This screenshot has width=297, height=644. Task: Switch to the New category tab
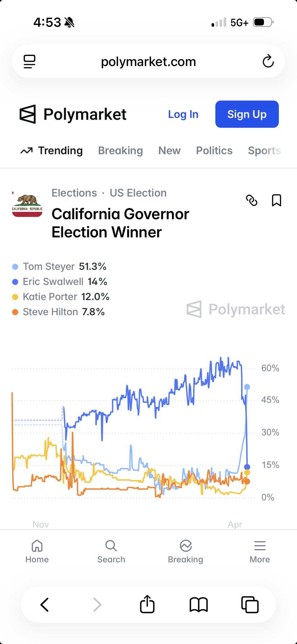pos(169,151)
